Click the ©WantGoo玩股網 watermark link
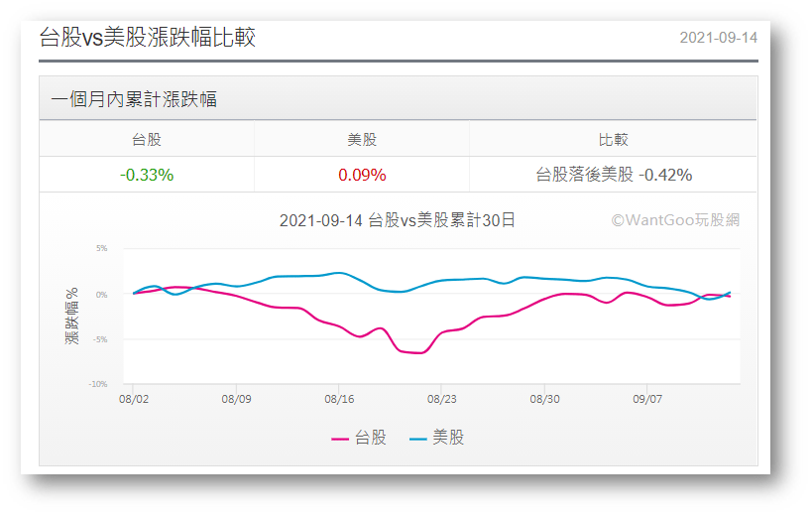This screenshot has width=812, height=516. coord(675,220)
